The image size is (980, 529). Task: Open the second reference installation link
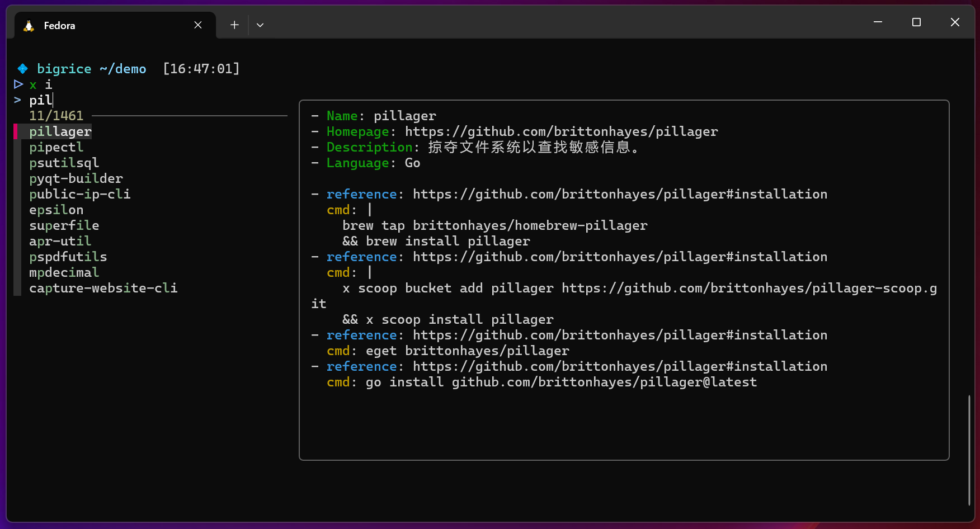[x=620, y=257]
